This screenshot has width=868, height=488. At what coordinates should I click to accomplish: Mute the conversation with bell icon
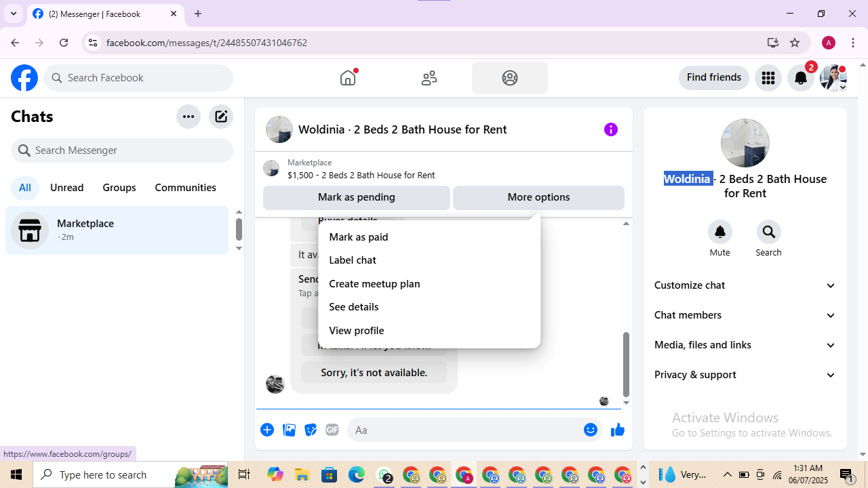[x=720, y=232]
